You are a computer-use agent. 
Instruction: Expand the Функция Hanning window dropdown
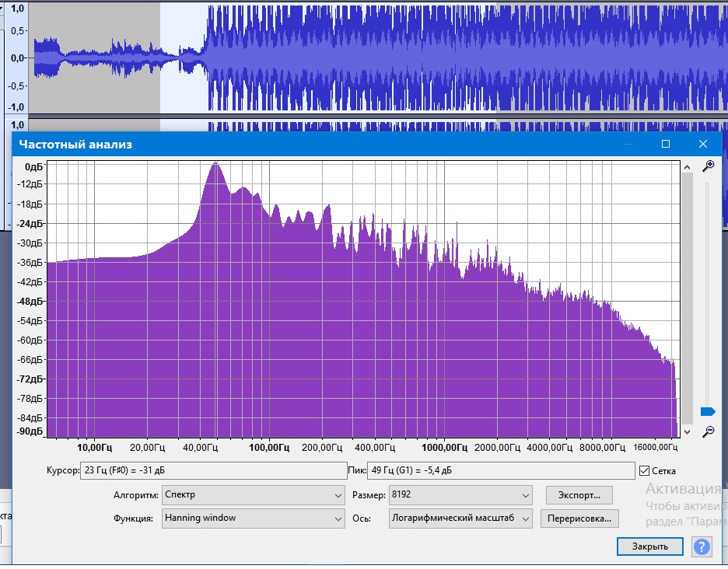tap(253, 518)
